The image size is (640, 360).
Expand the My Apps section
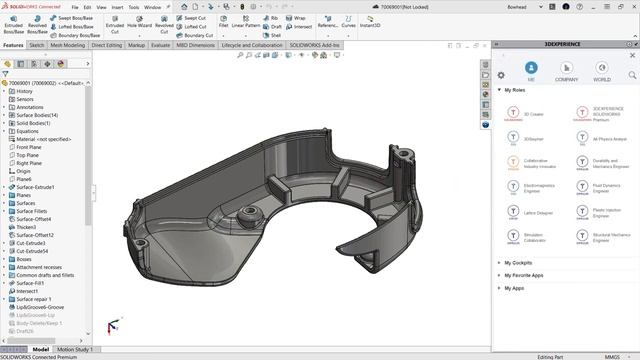tap(499, 288)
